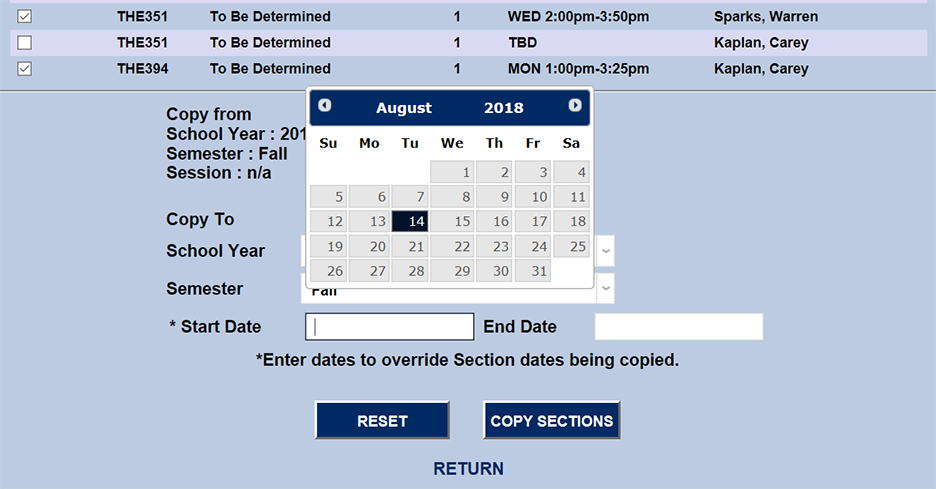The image size is (936, 489).
Task: Check the THE351 TBD Kaplan checkbox
Action: [x=25, y=43]
